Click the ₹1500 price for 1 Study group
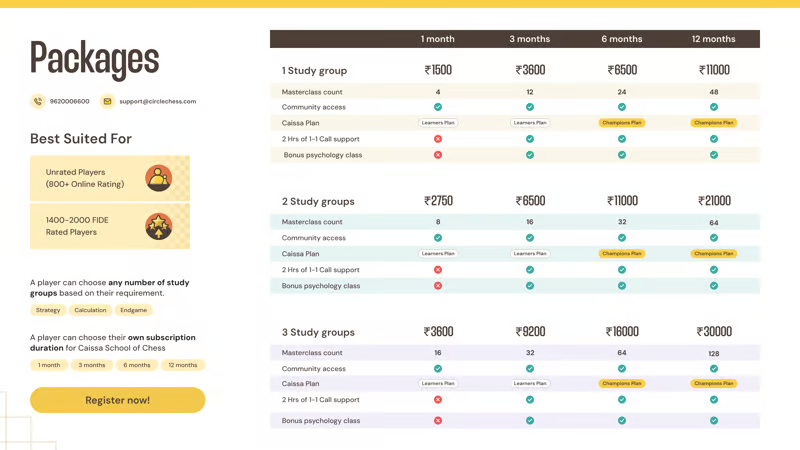800x450 pixels. (x=438, y=70)
